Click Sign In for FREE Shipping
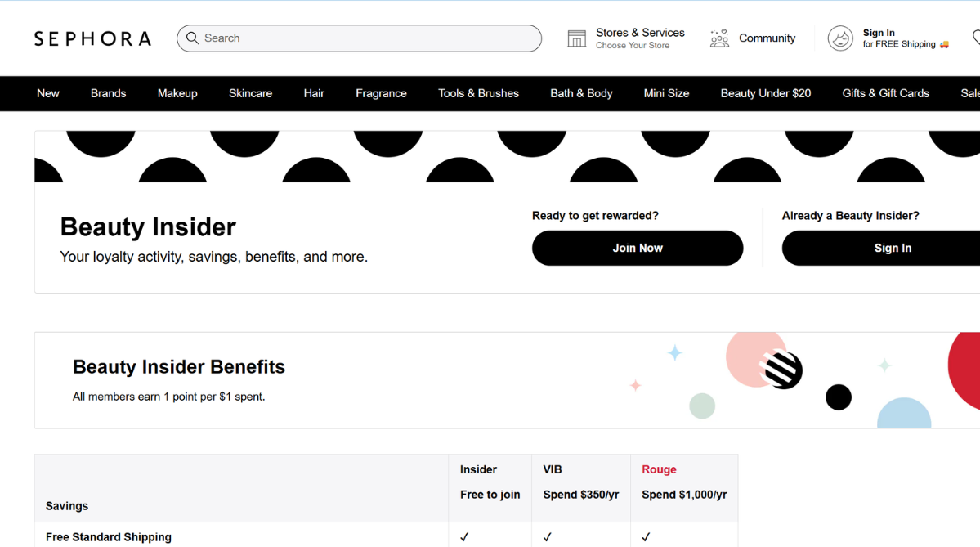 [906, 38]
